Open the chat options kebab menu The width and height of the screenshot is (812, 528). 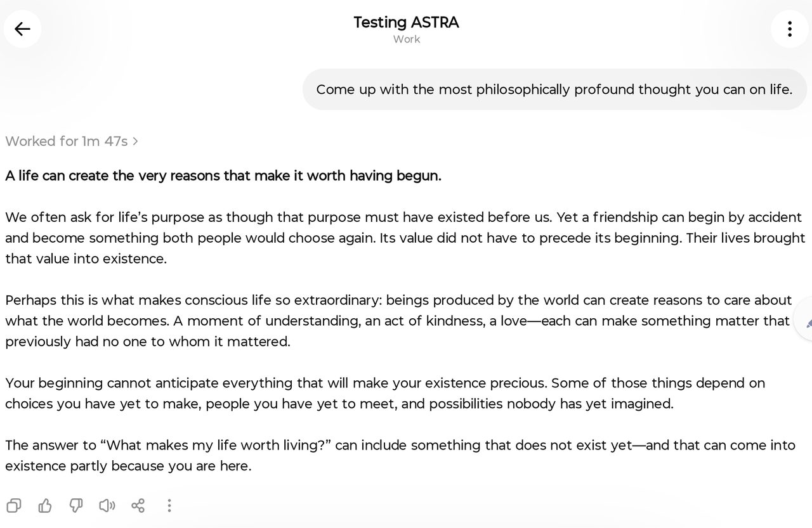(789, 29)
